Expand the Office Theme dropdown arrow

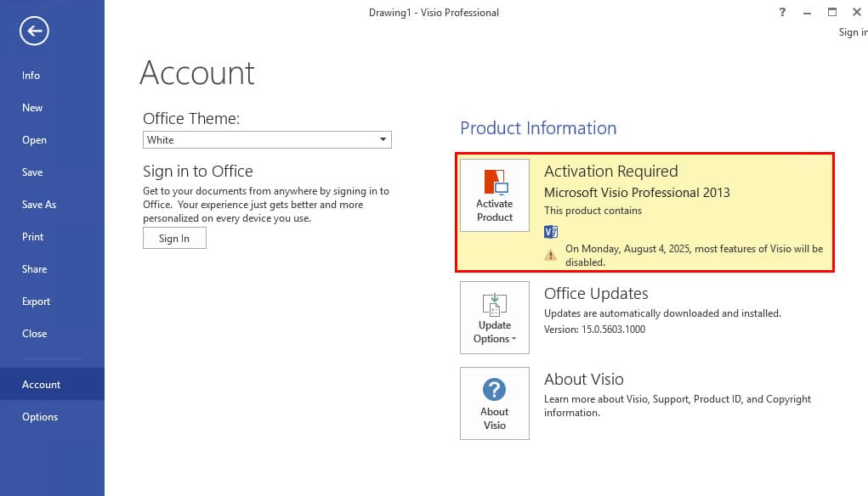coord(383,139)
